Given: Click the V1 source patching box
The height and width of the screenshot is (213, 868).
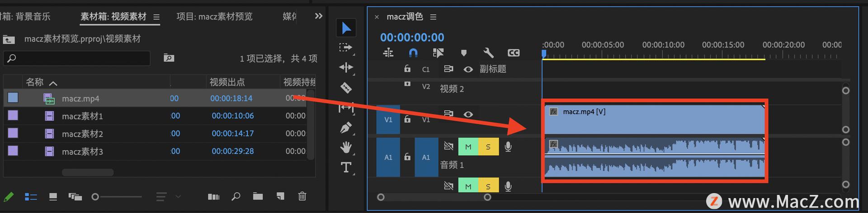Looking at the screenshot, I should [388, 119].
